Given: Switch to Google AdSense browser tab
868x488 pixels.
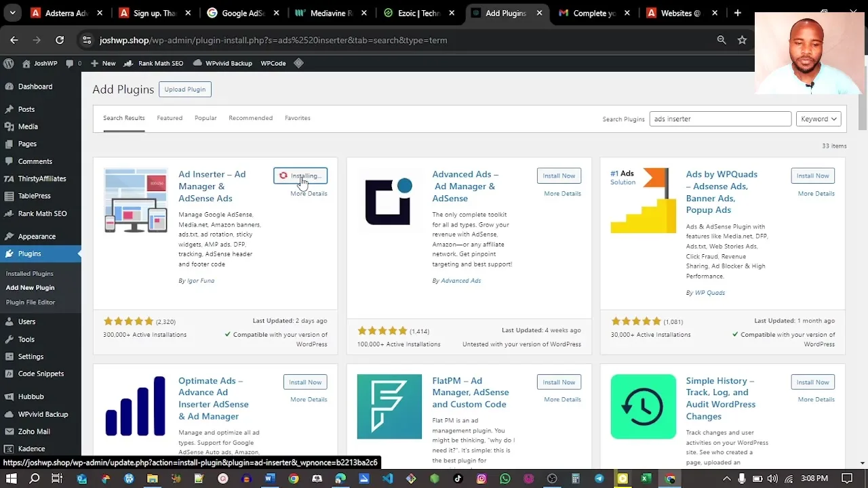Looking at the screenshot, I should [x=236, y=13].
